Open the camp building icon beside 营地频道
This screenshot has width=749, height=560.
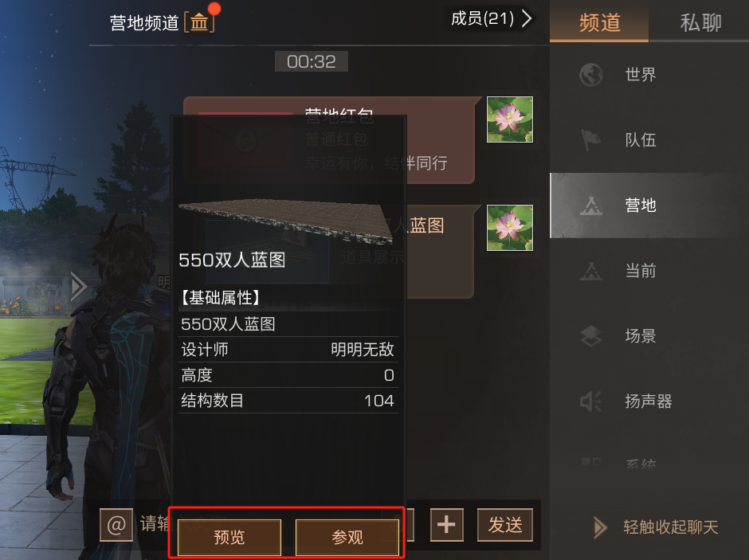pos(199,22)
